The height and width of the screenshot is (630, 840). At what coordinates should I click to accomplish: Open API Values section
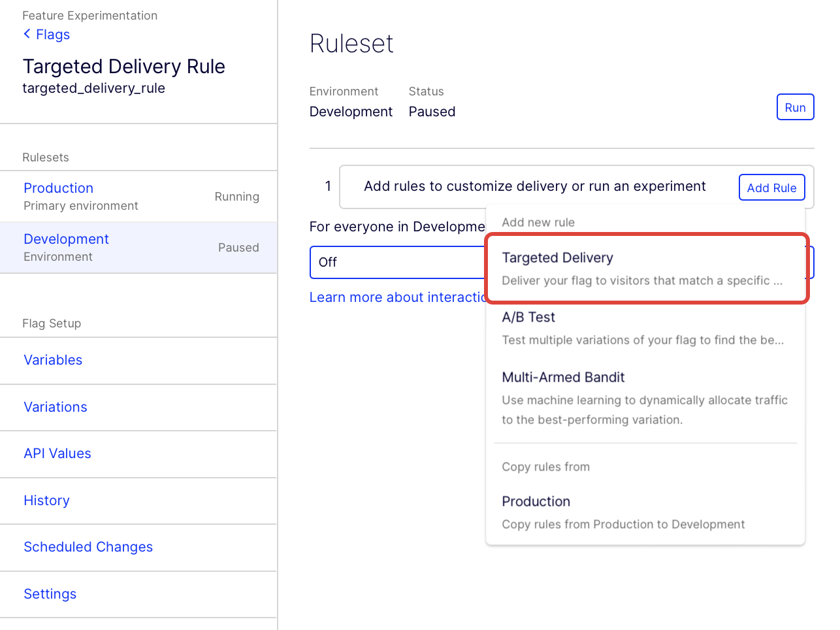[57, 454]
